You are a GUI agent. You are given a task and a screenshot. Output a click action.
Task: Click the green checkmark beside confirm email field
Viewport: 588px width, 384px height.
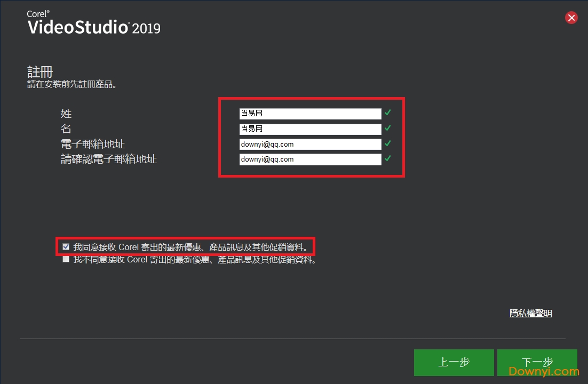(x=388, y=158)
